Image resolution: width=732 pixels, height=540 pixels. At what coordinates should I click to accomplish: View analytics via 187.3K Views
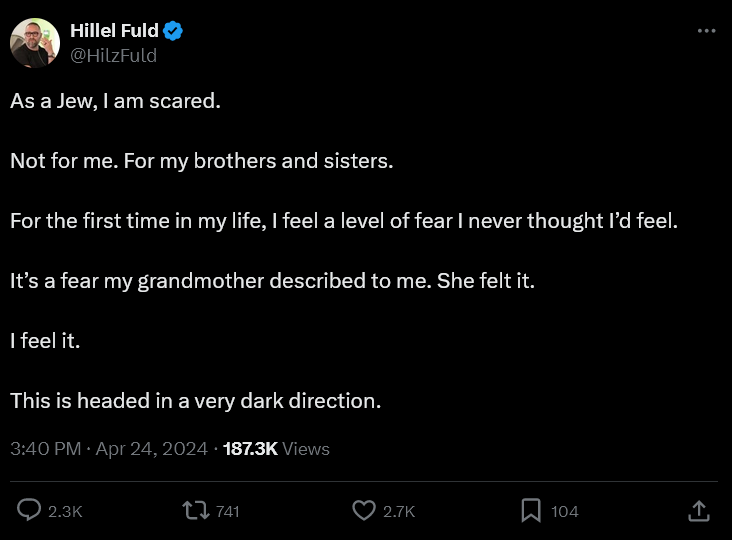(x=276, y=449)
